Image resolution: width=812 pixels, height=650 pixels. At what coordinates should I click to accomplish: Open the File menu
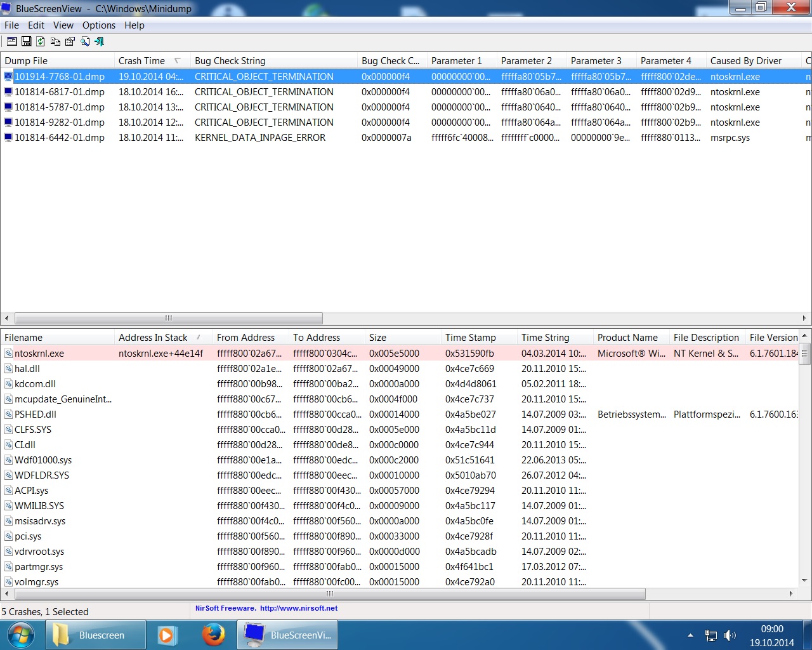click(x=11, y=25)
